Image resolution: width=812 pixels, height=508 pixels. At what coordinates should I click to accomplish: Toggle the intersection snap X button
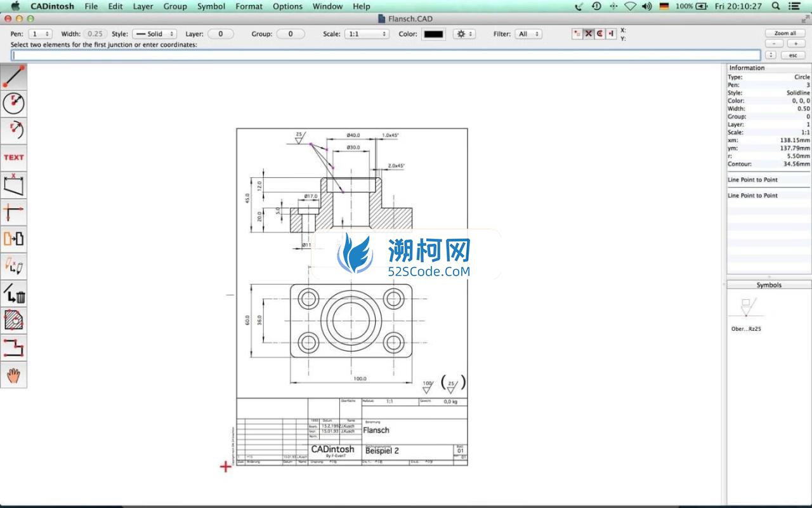coord(589,34)
